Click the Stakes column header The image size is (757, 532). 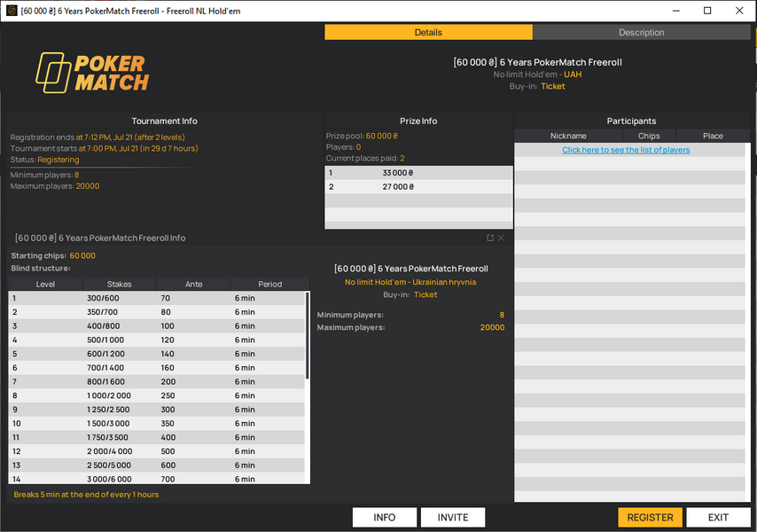click(120, 285)
